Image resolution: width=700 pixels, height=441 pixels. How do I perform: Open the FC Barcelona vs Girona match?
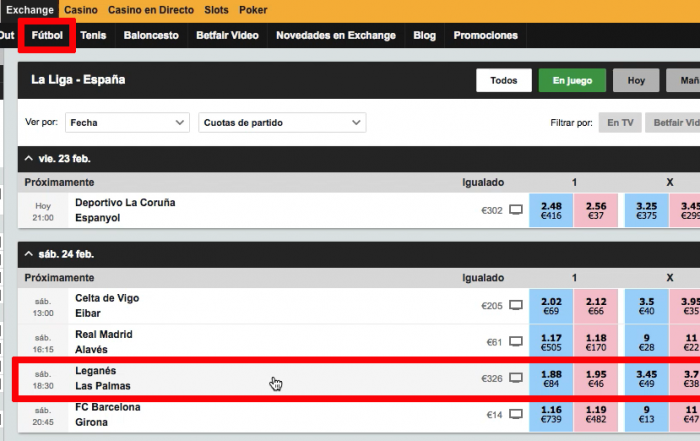tap(108, 414)
